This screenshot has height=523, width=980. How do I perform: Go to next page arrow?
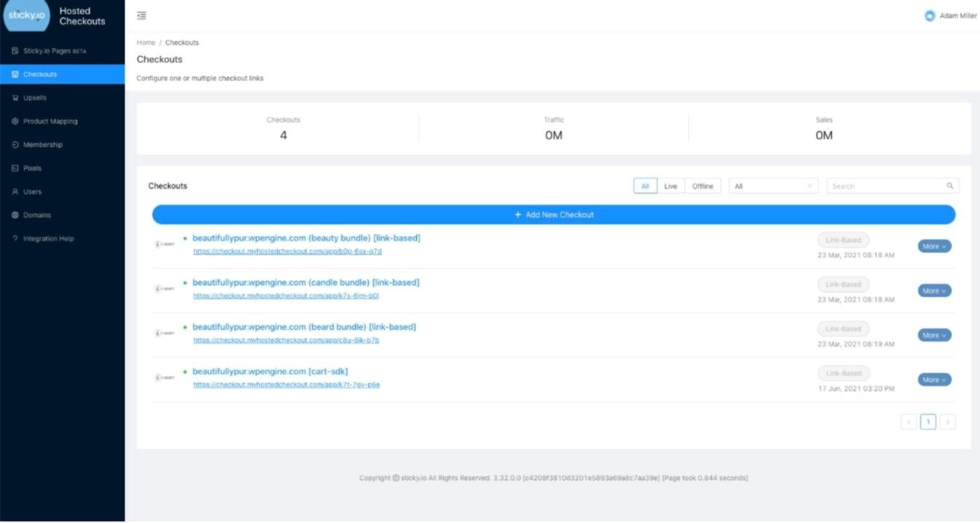947,422
